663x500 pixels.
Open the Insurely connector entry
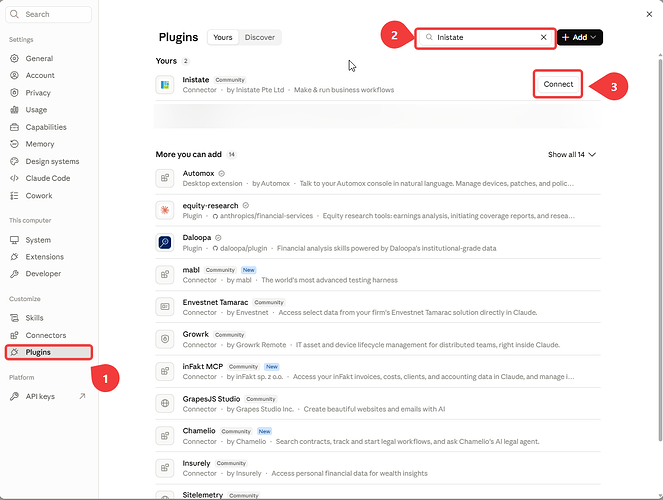pos(378,468)
